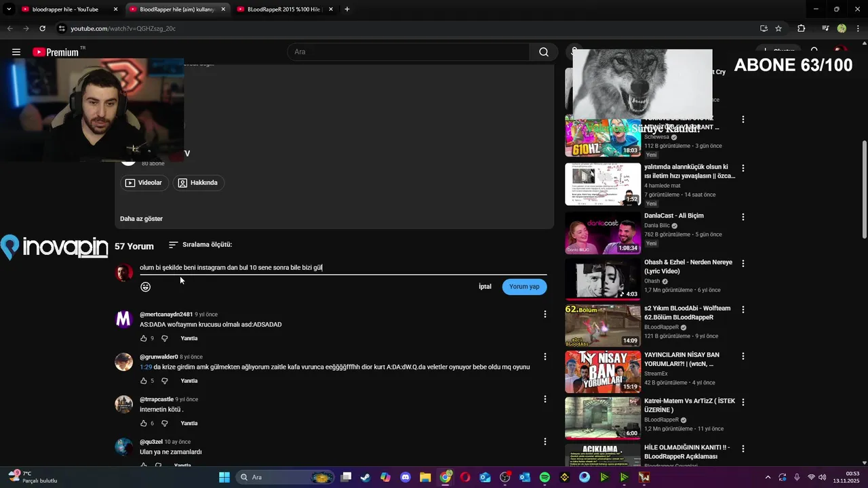
Task: Click the YouTube Premium logo
Action: [x=55, y=52]
